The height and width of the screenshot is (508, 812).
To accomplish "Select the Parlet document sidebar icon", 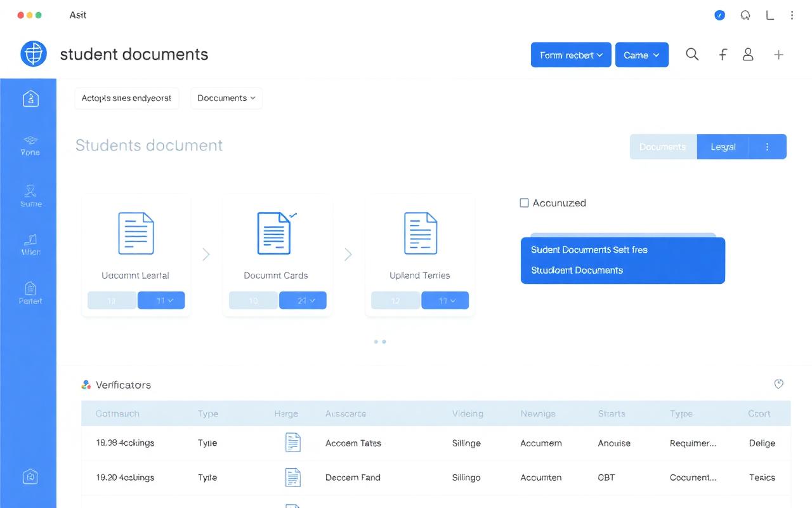I will click(x=30, y=288).
